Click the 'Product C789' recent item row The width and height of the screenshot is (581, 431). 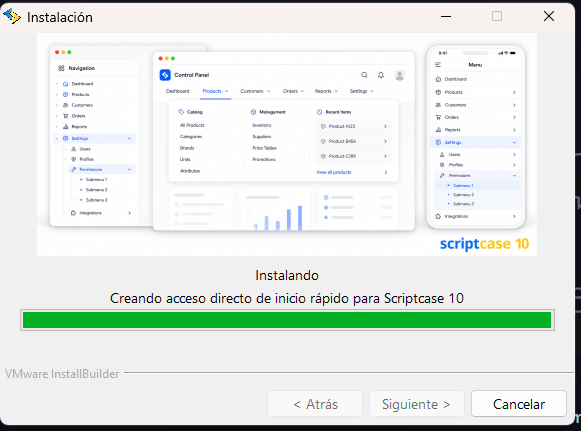click(x=353, y=156)
